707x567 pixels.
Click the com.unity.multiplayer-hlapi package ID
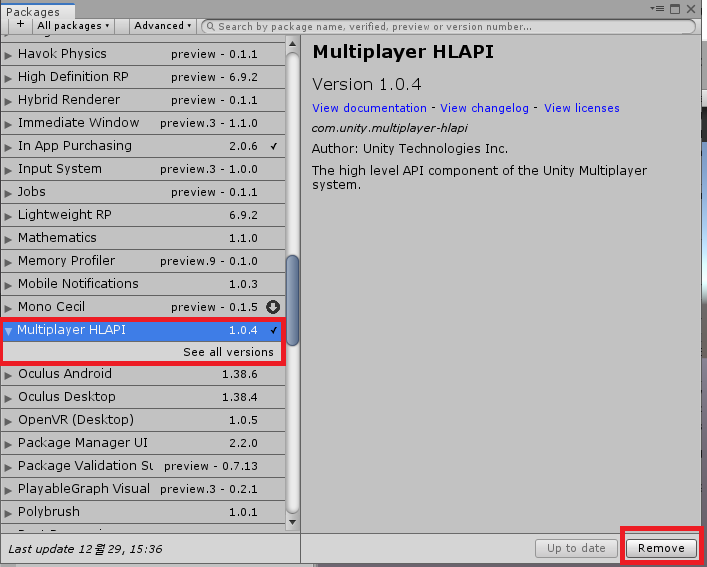(x=390, y=128)
